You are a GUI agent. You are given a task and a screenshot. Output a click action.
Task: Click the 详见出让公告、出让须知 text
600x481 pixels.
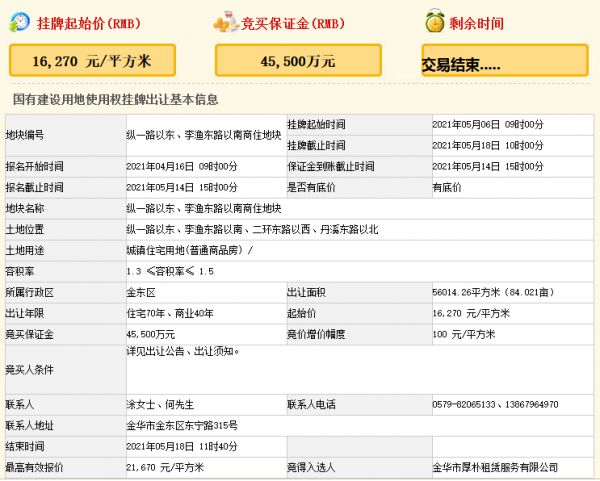click(183, 351)
